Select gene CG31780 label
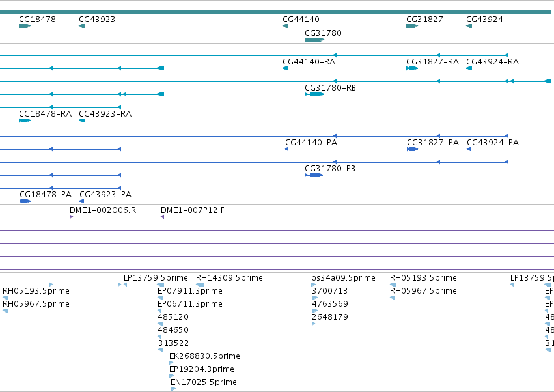The height and width of the screenshot is (392, 554). pyautogui.click(x=323, y=33)
